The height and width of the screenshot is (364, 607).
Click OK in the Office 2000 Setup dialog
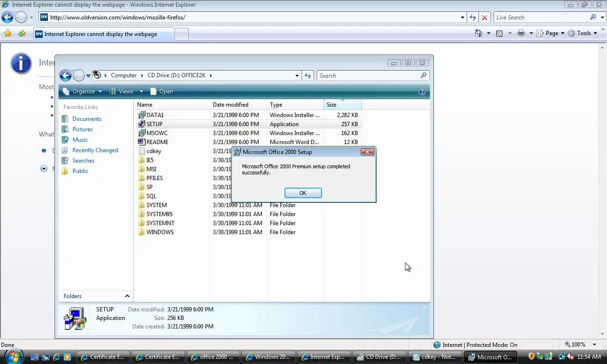click(x=303, y=193)
